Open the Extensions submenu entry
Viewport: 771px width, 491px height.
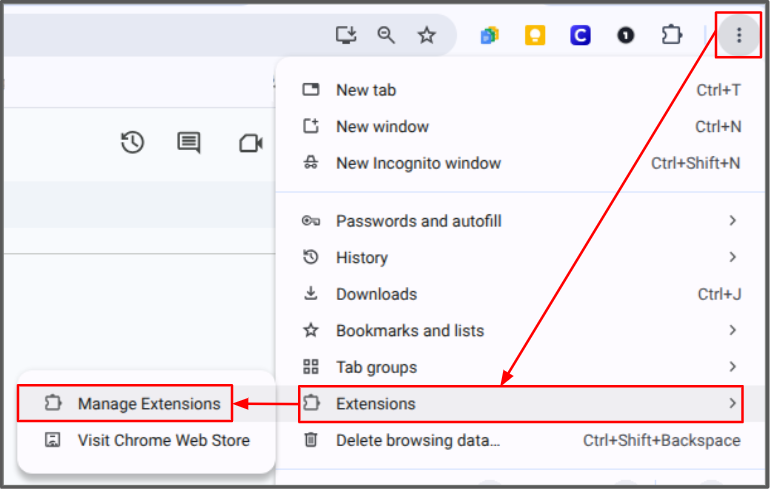tap(521, 404)
